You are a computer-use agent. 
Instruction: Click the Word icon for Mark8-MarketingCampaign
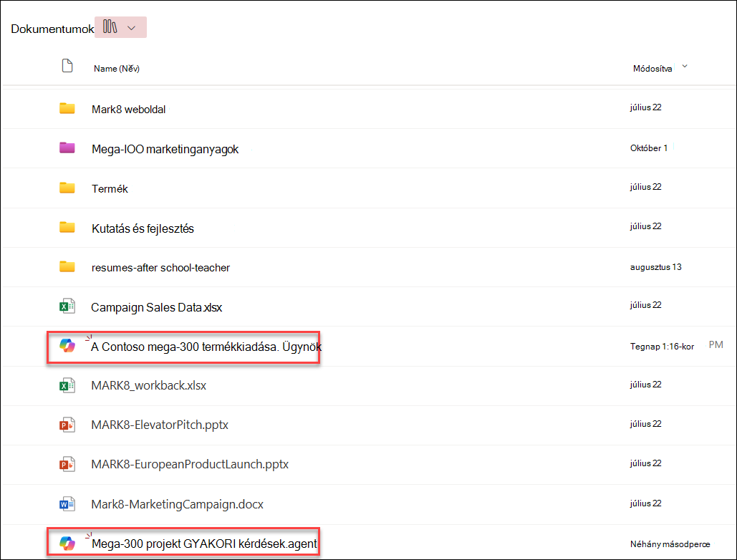pos(67,504)
